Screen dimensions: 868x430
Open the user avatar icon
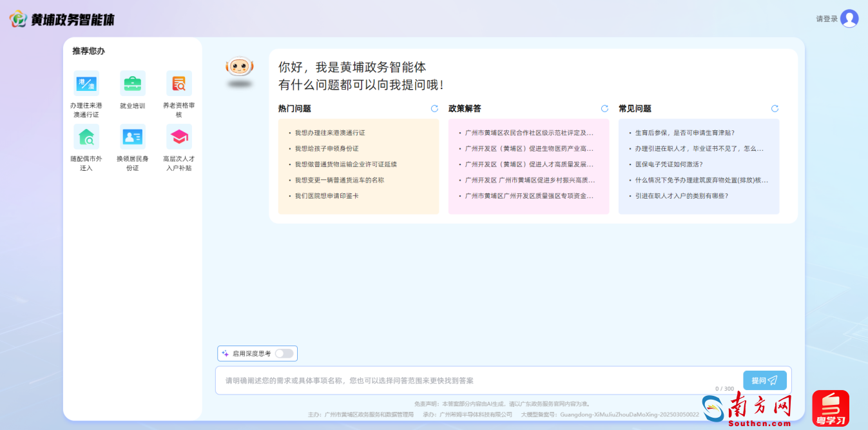pyautogui.click(x=849, y=19)
